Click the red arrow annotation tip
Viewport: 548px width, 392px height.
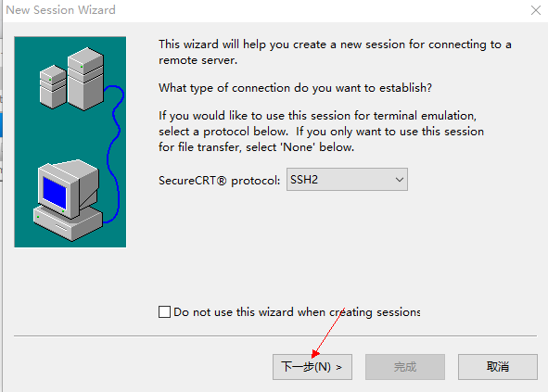click(x=313, y=356)
